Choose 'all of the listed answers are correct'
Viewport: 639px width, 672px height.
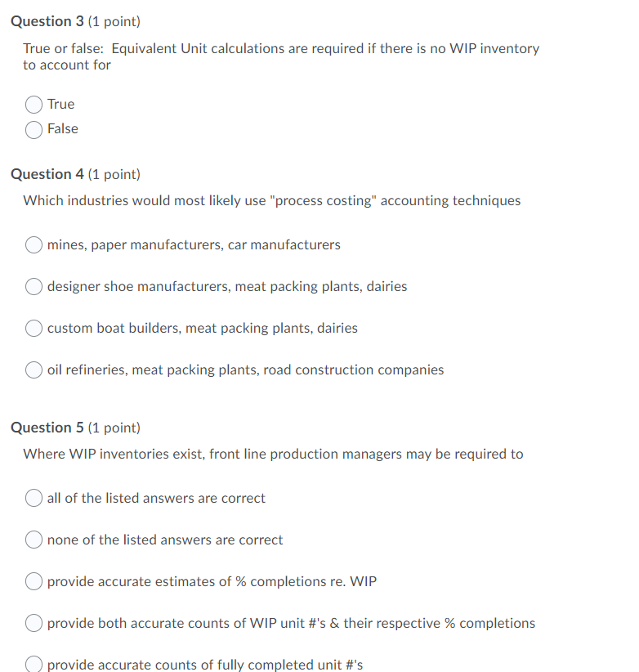click(x=34, y=497)
